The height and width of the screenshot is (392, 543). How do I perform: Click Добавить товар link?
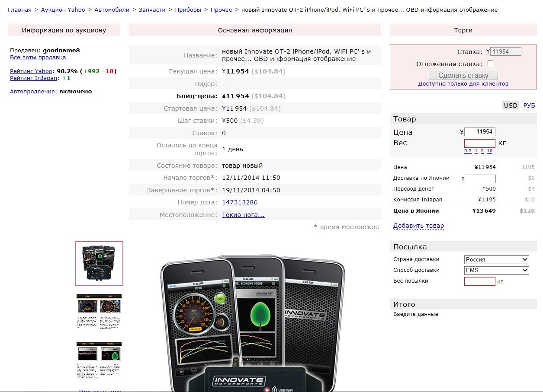pyautogui.click(x=418, y=226)
